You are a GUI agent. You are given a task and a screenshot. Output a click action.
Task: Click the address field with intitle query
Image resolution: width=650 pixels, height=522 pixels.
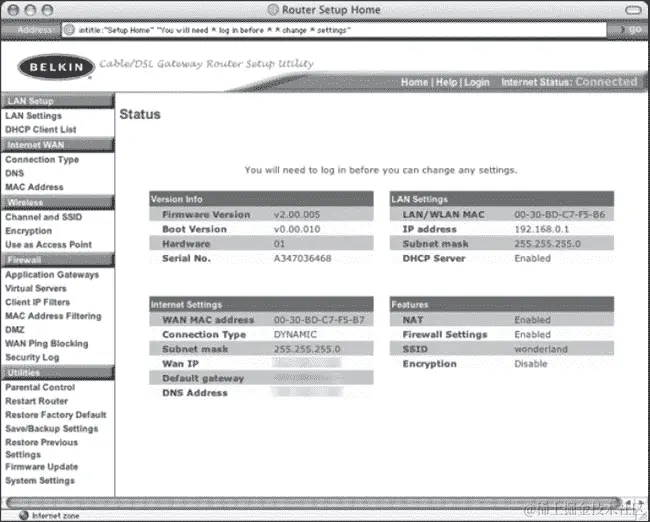334,30
